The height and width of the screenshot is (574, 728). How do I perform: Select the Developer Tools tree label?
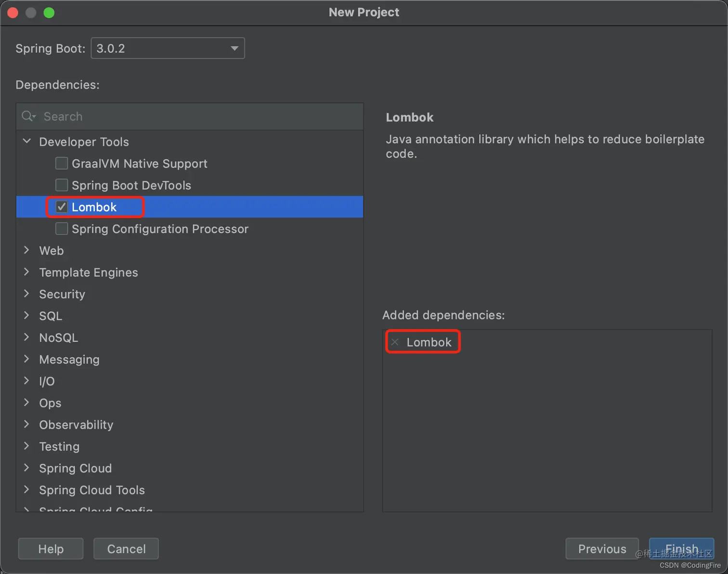(x=84, y=142)
